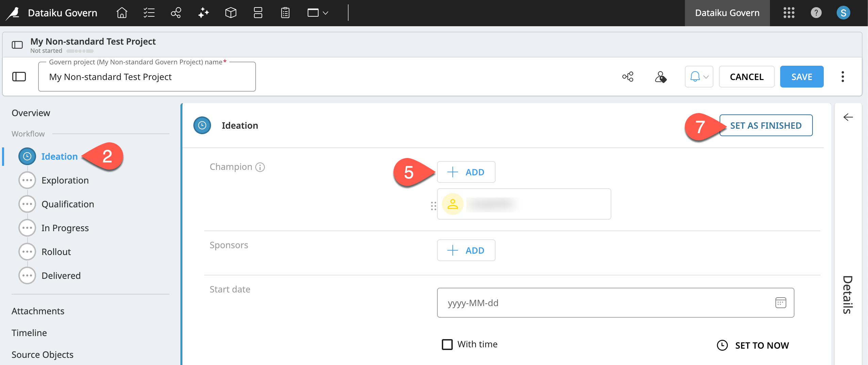Open the window layout dropdown in top bar
Screen dimensions: 868x365
tap(318, 13)
